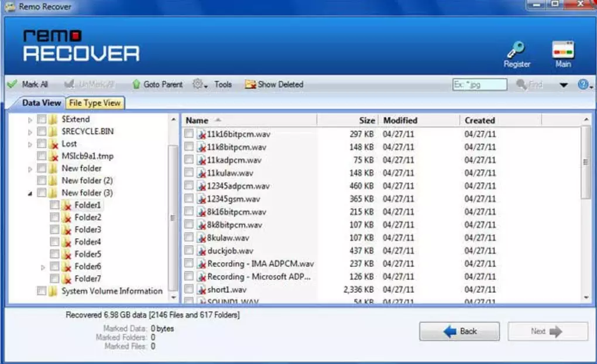Select the deleted Folder1 icon in tree
The width and height of the screenshot is (597, 364).
pos(67,205)
